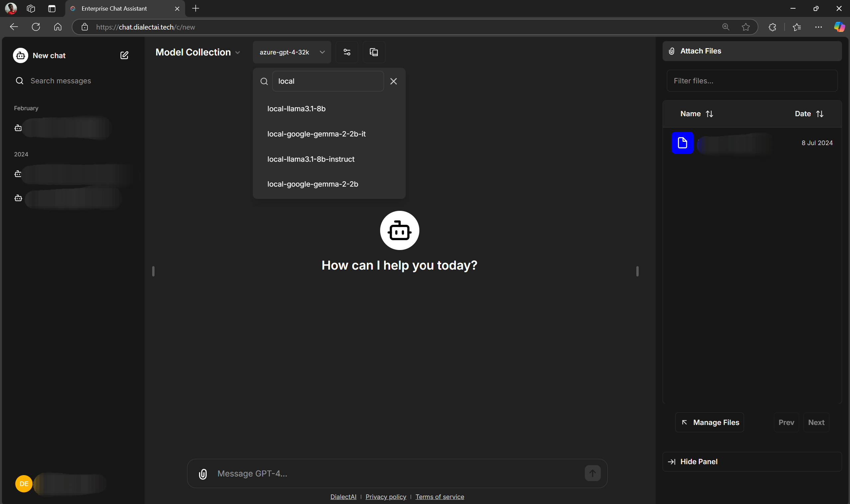Image resolution: width=850 pixels, height=504 pixels.
Task: Click the browser back arrow
Action: pyautogui.click(x=14, y=27)
